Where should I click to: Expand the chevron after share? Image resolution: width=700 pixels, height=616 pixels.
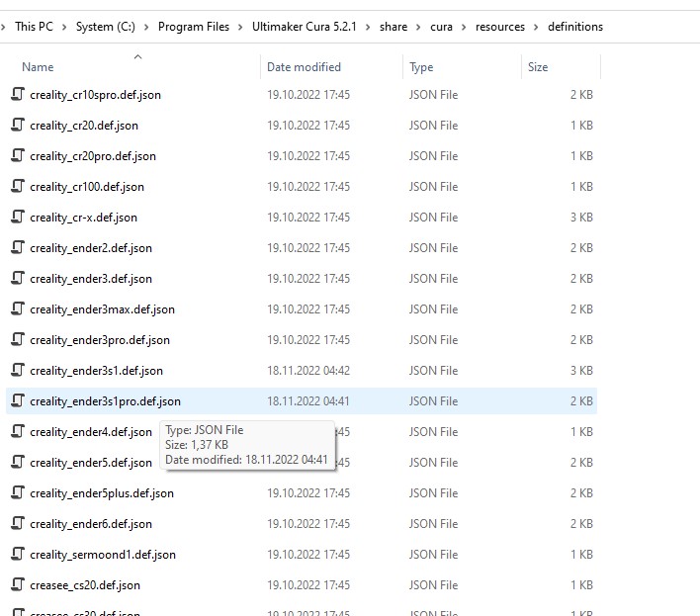[419, 28]
